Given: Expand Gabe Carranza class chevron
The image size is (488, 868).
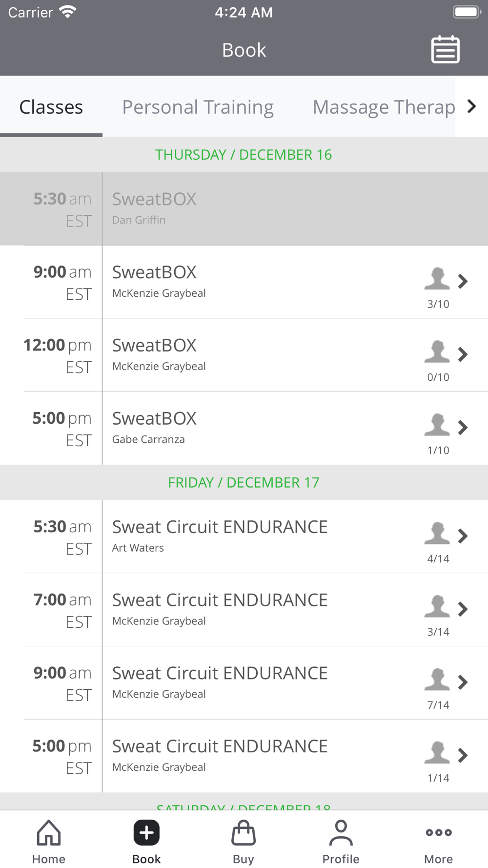Looking at the screenshot, I should coord(463,428).
